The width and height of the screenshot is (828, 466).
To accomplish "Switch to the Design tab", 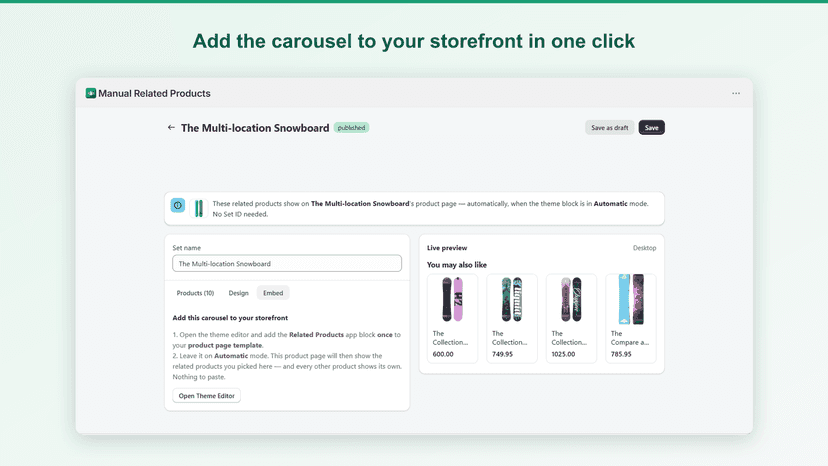I will coord(238,293).
